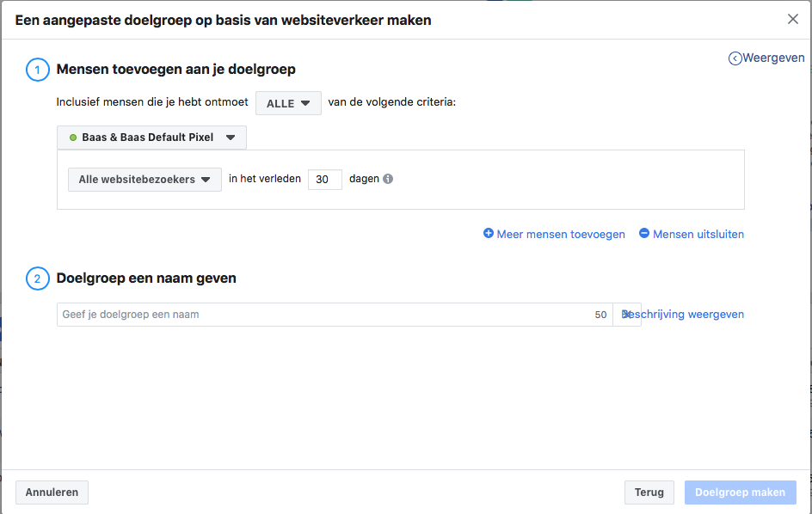
Task: Click the plus icon for Meer mensen toevoegen
Action: (x=488, y=234)
